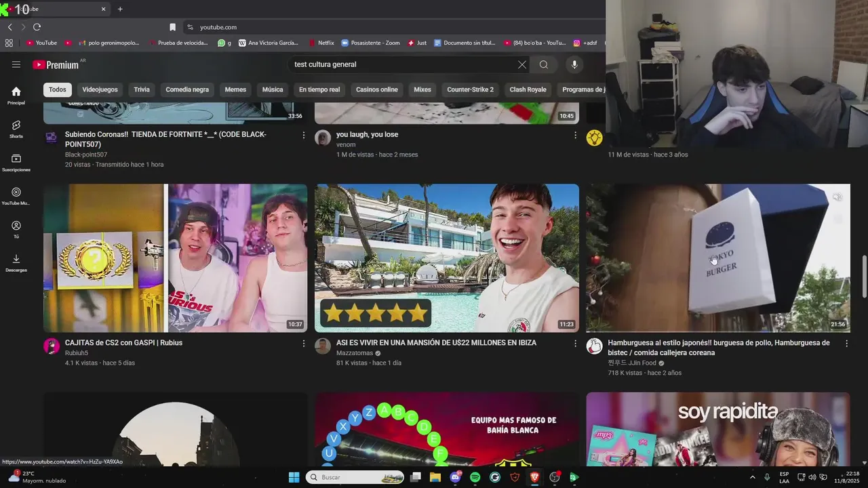Viewport: 868px width, 488px height.
Task: Open Descargas from the sidebar
Action: (x=16, y=263)
